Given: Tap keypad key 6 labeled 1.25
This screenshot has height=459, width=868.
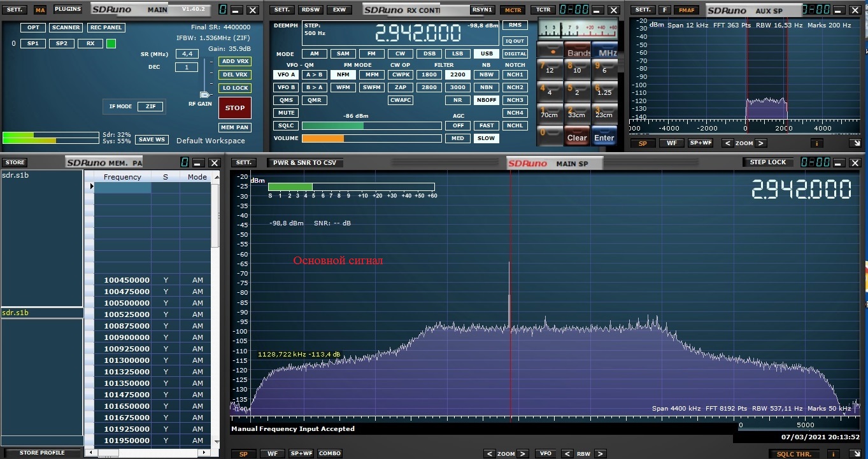Looking at the screenshot, I should coord(604,92).
